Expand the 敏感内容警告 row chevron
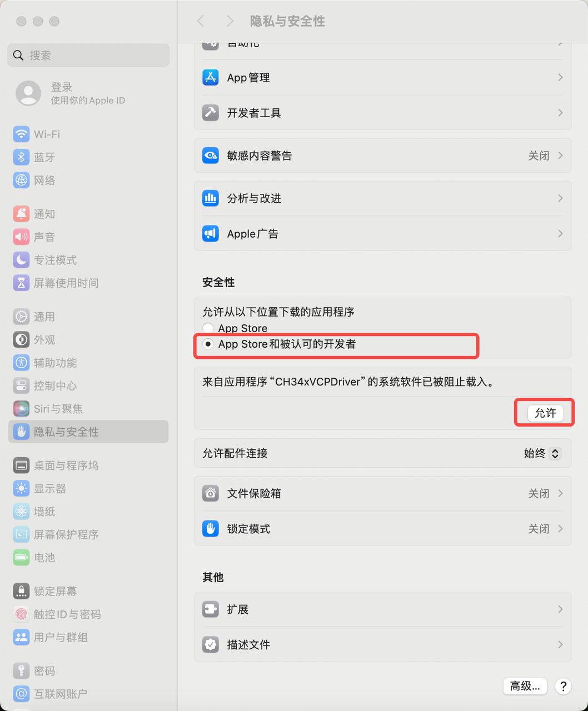The image size is (588, 711). 560,156
